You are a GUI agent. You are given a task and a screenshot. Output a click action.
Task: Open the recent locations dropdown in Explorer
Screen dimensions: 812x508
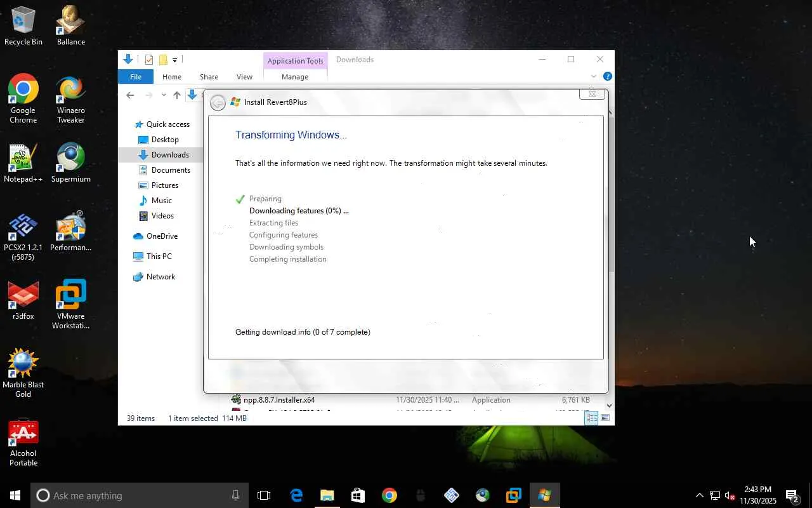click(x=164, y=95)
